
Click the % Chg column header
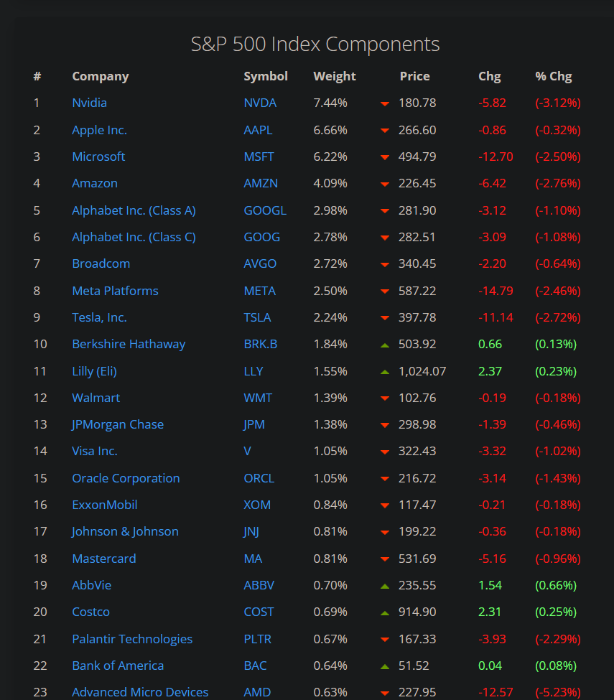(x=553, y=76)
